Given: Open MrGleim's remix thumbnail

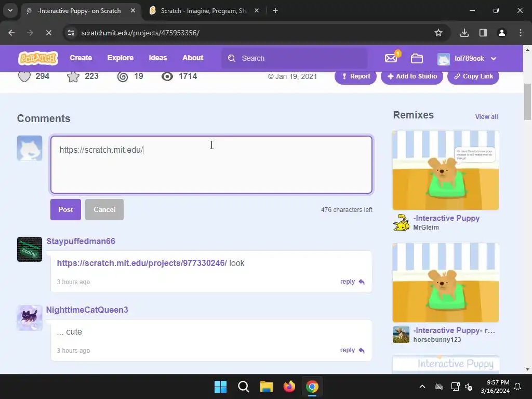Looking at the screenshot, I should pos(445,170).
